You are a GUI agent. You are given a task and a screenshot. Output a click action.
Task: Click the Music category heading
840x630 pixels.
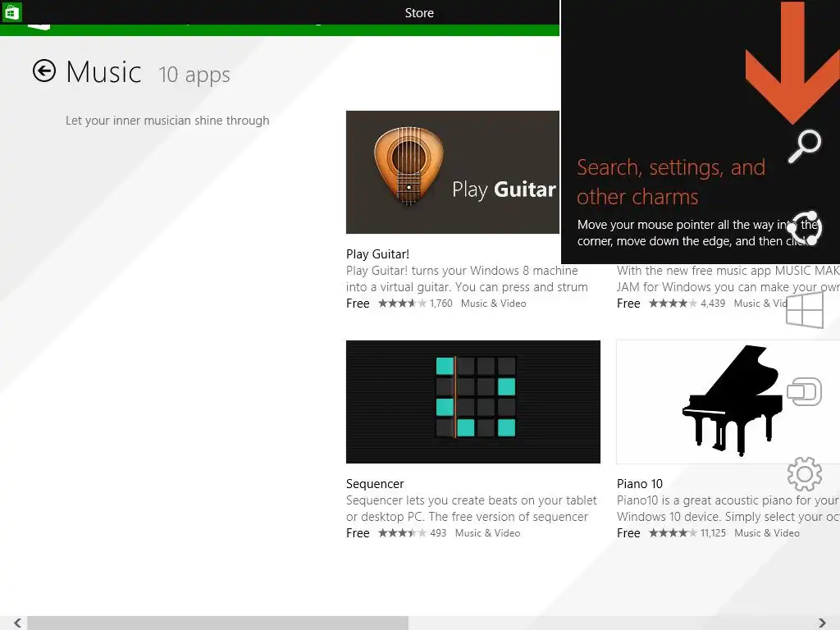(x=104, y=72)
